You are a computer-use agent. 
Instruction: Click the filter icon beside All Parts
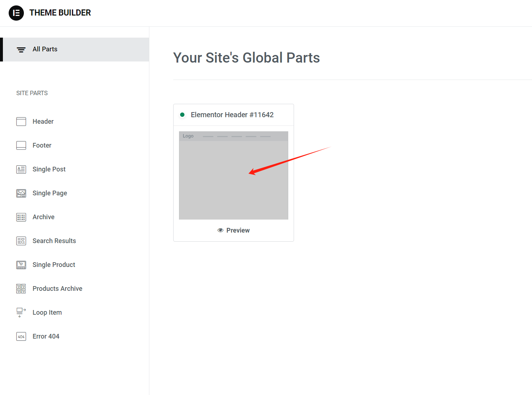tap(21, 50)
